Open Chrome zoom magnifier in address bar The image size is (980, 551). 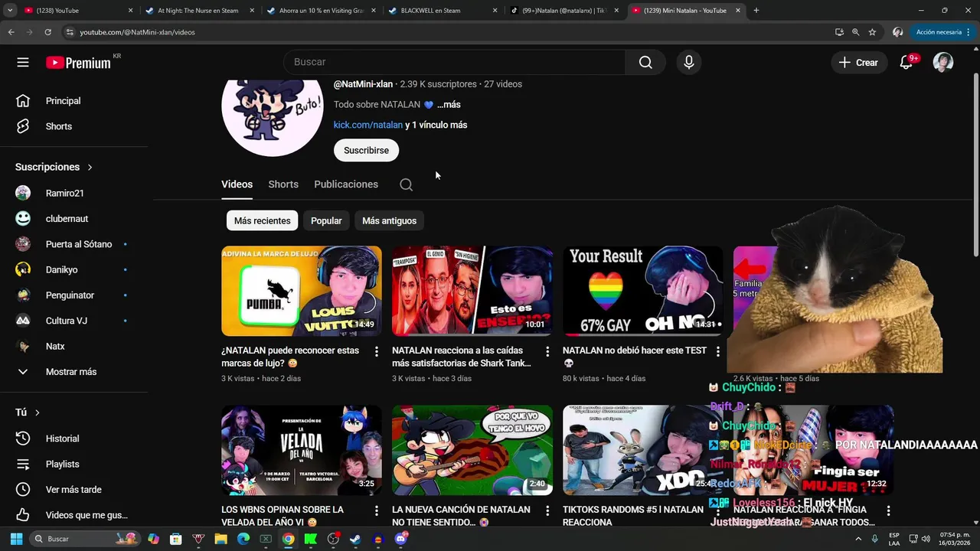pyautogui.click(x=856, y=32)
